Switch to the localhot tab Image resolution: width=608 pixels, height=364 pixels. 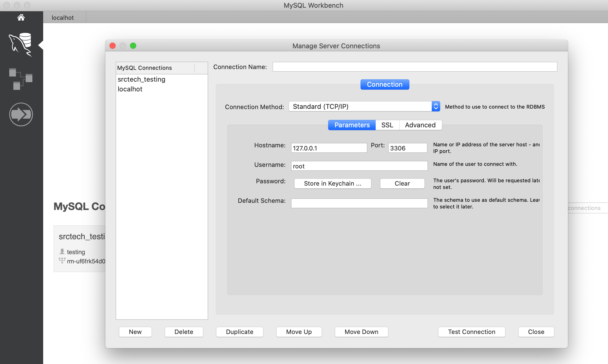coord(63,18)
